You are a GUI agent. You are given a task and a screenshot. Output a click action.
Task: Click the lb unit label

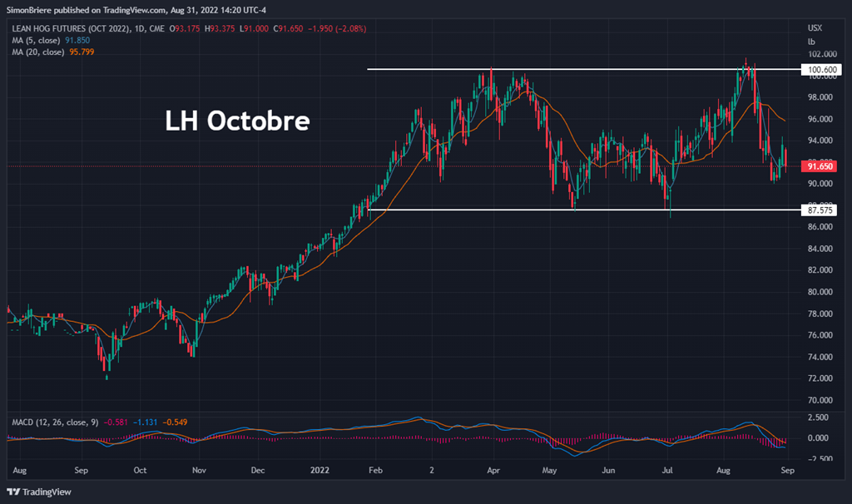[x=810, y=41]
